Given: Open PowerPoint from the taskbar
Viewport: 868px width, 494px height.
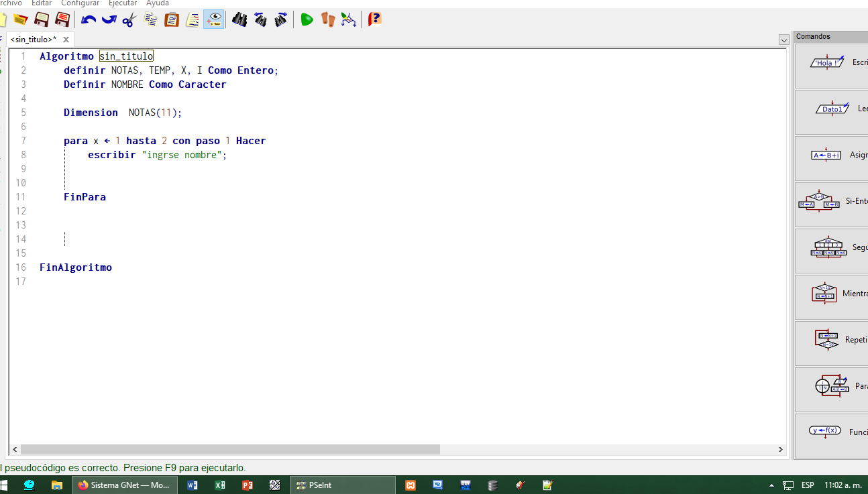Looking at the screenshot, I should 248,485.
